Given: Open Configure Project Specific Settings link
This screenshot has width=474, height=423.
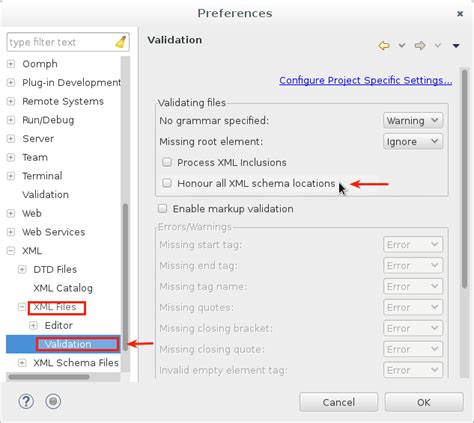Looking at the screenshot, I should click(366, 80).
